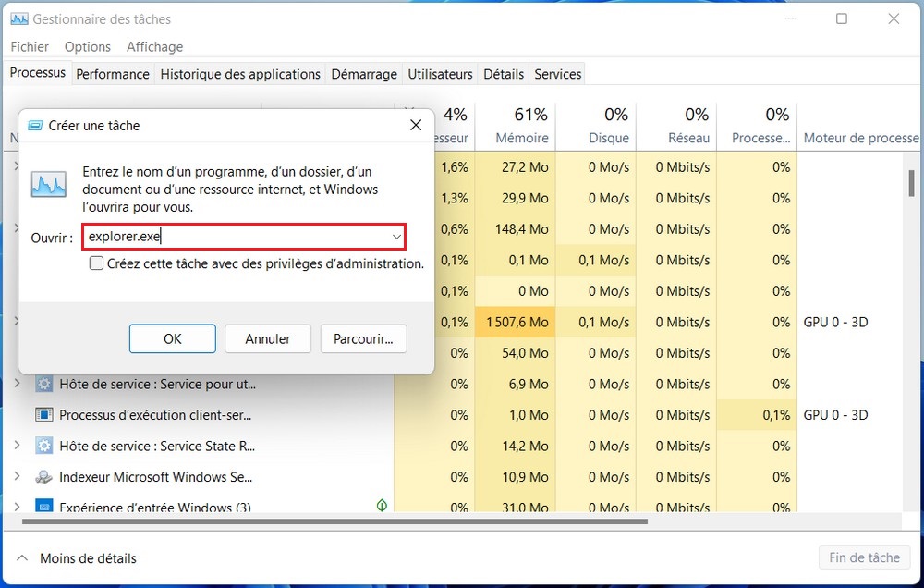Click the green leaf efficiency mode icon
This screenshot has width=924, height=588.
click(381, 506)
